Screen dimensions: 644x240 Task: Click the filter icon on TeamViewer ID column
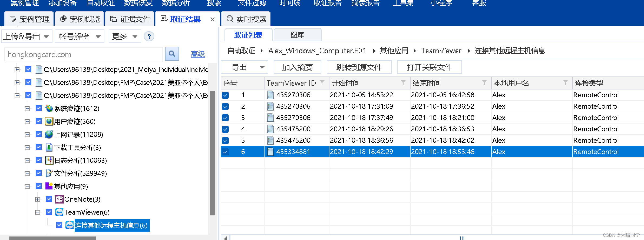(x=322, y=82)
